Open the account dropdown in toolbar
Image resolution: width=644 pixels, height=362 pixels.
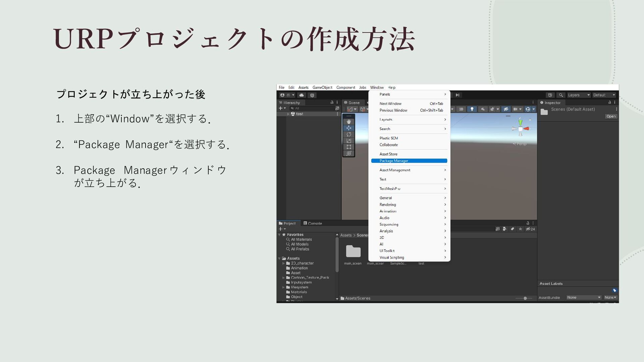click(287, 95)
